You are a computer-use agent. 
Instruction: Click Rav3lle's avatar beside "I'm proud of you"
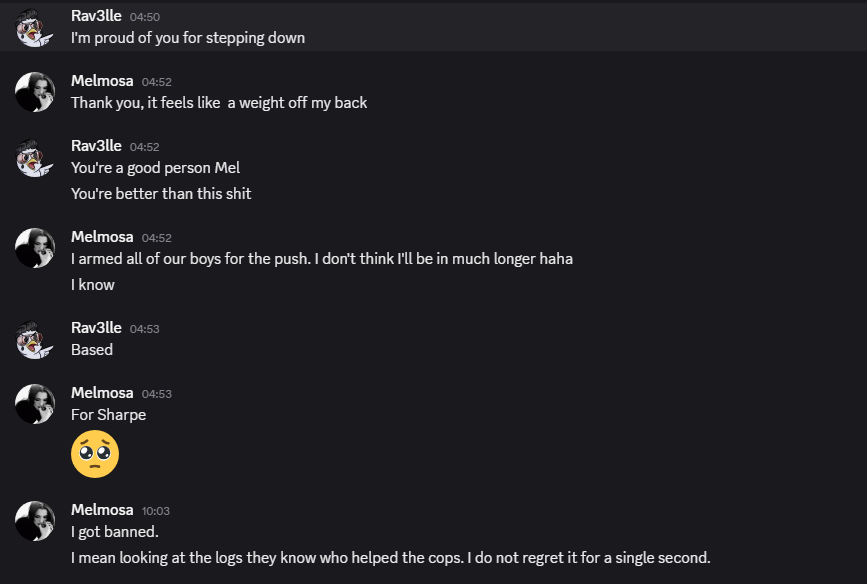[35, 27]
